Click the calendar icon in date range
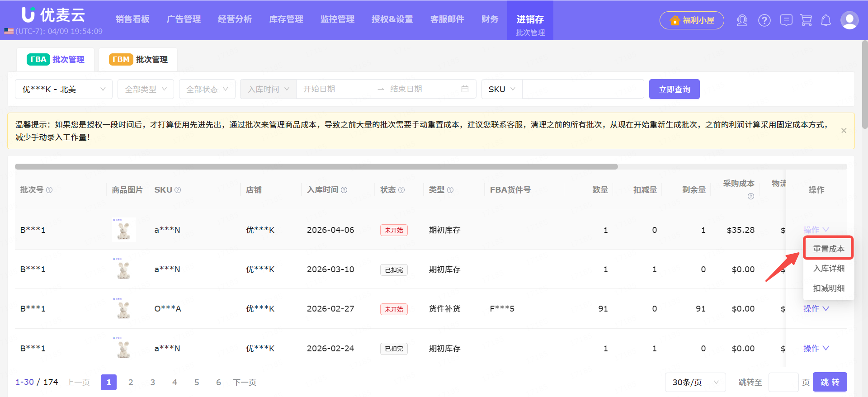The height and width of the screenshot is (397, 868). tap(465, 89)
